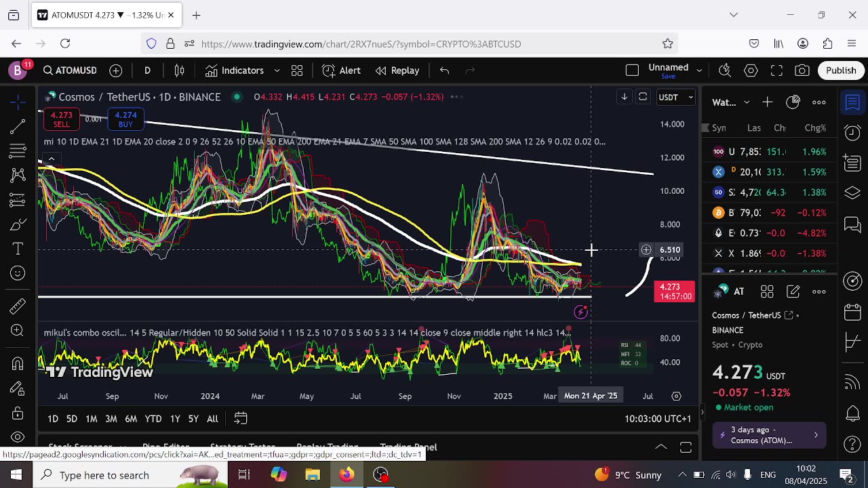Activate the zoom in tool
Image resolution: width=868 pixels, height=488 pixels.
point(18,331)
